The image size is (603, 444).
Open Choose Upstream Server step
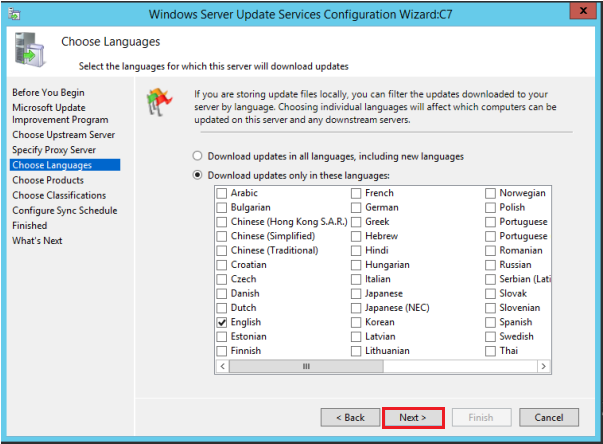(63, 135)
